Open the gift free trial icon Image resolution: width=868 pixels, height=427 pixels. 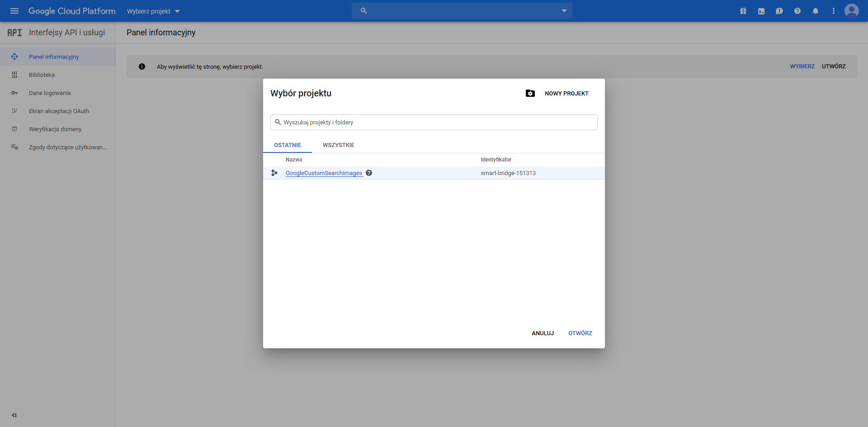pos(743,11)
